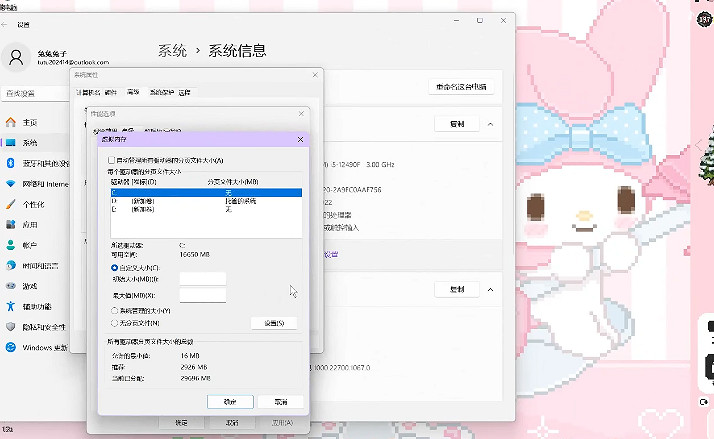This screenshot has width=714, height=439.
Task: Click the 最大值(MB) input field
Action: pyautogui.click(x=203, y=295)
